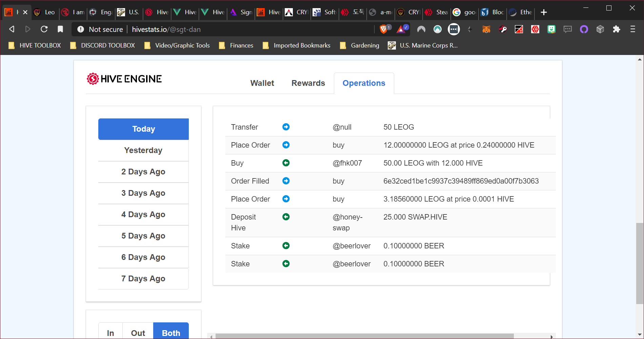
Task: Click the cube extension icon
Action: 600,29
